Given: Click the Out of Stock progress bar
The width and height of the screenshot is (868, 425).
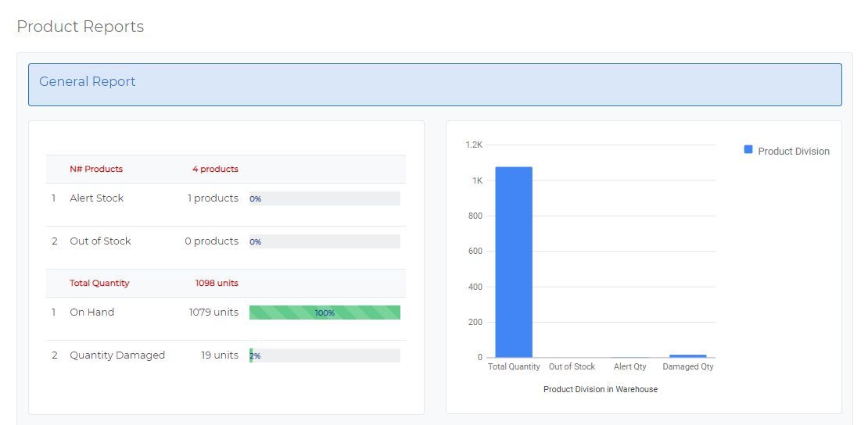Looking at the screenshot, I should click(x=325, y=241).
